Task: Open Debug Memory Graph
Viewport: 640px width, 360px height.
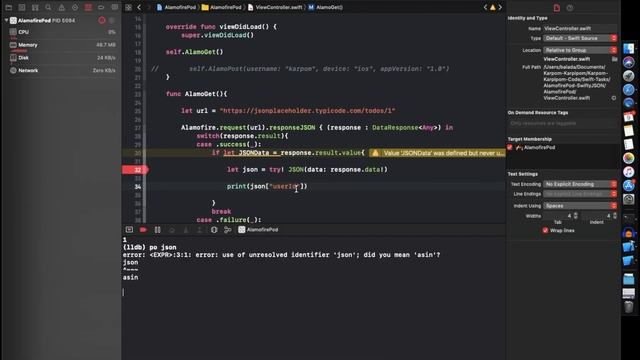Action: [x=227, y=230]
